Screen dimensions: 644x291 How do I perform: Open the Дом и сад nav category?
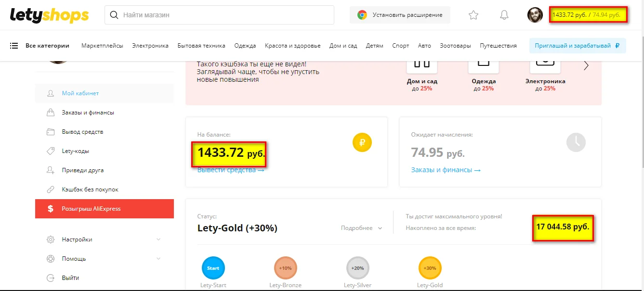343,46
